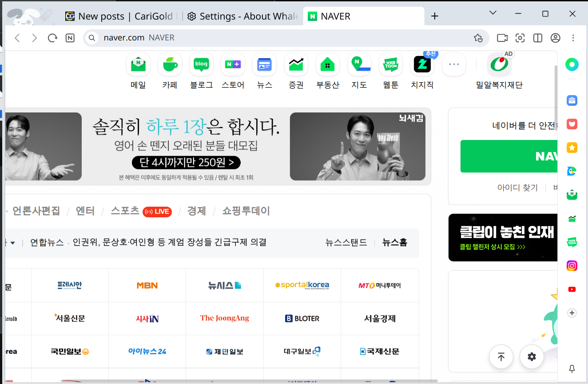Open the 부동산 (Real estate) shortcut icon
This screenshot has width=588, height=384.
click(x=327, y=65)
